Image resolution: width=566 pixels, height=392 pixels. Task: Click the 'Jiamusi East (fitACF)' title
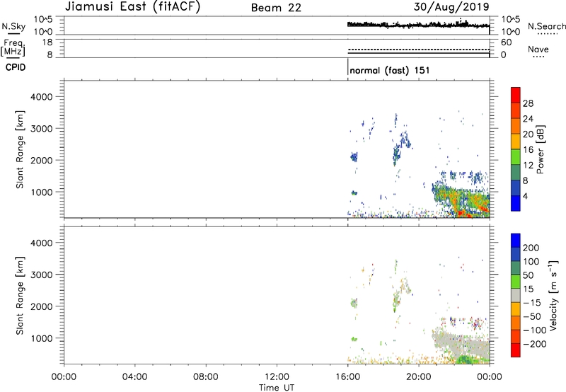tap(132, 6)
